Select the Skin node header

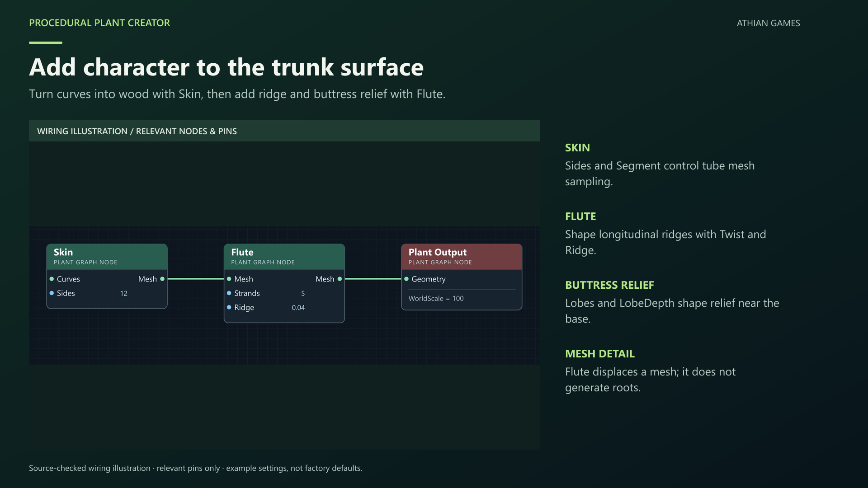coord(107,257)
